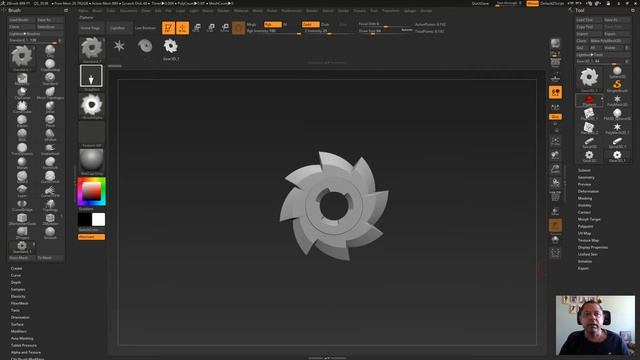Toggle Edit mode button in top shelf
The width and height of the screenshot is (640, 360).
[x=168, y=28]
